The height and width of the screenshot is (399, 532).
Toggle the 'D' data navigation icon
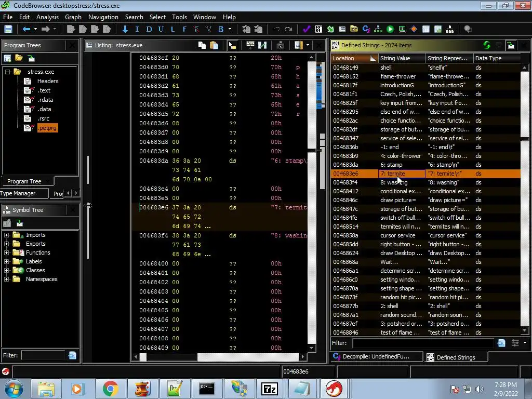click(149, 29)
